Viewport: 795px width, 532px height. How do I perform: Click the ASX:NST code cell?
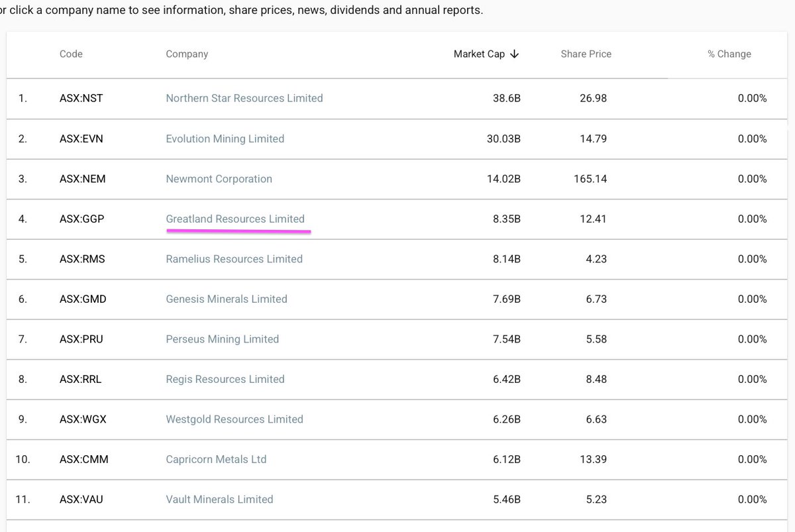[81, 98]
